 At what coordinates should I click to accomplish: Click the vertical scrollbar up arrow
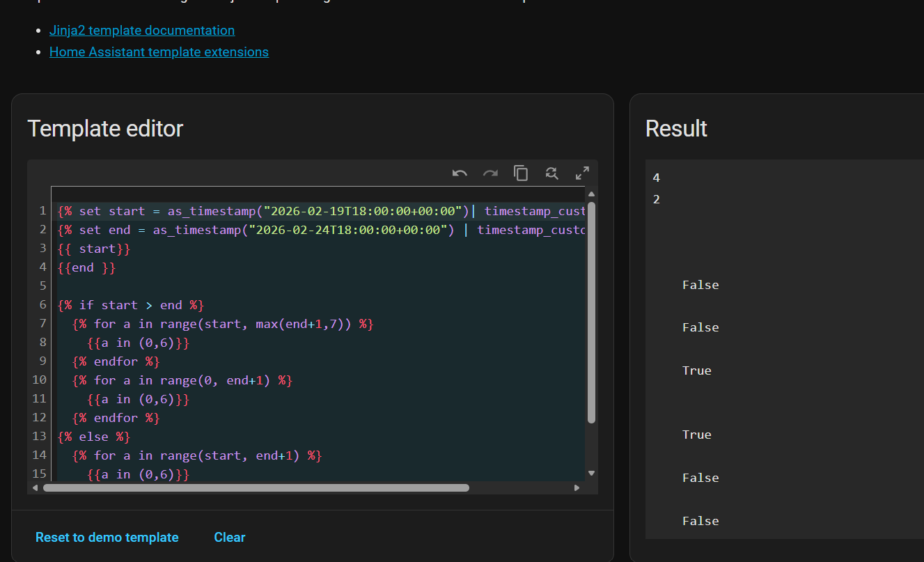click(591, 194)
